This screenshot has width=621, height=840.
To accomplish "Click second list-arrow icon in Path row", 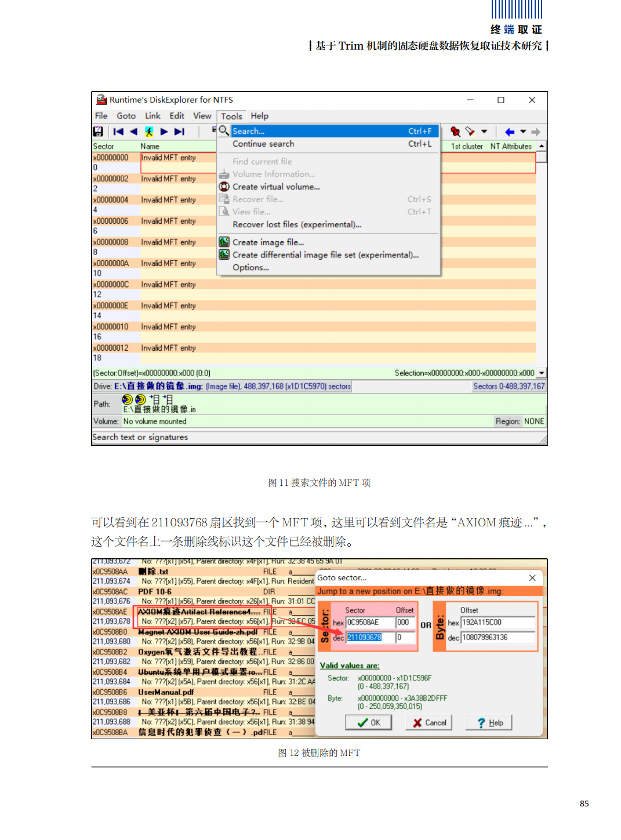I will (168, 399).
